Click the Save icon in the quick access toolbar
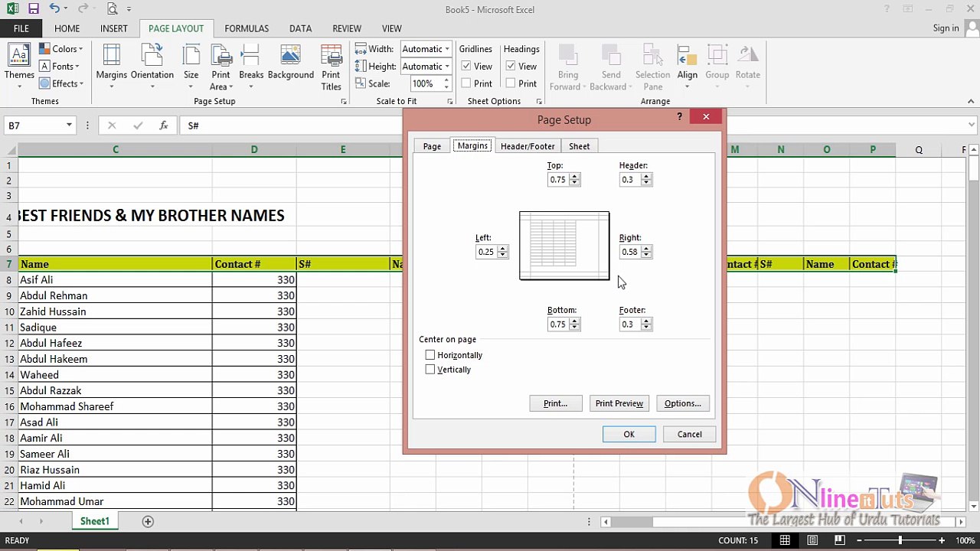Screen dimensions: 980x551 [33, 9]
